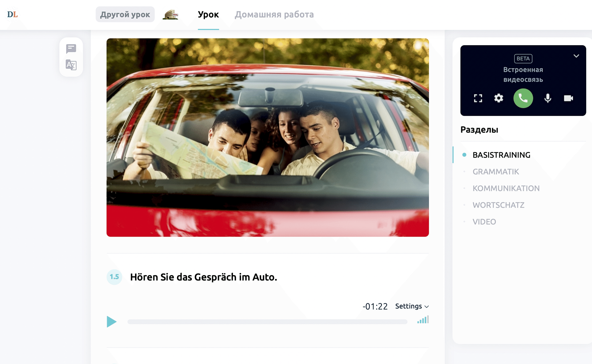Go to GRAMMATIK section
Viewport: 592px width, 364px height.
pos(496,172)
